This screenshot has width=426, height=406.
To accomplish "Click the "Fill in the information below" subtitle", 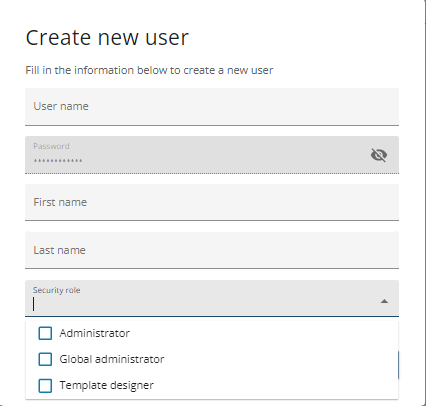I will [149, 70].
